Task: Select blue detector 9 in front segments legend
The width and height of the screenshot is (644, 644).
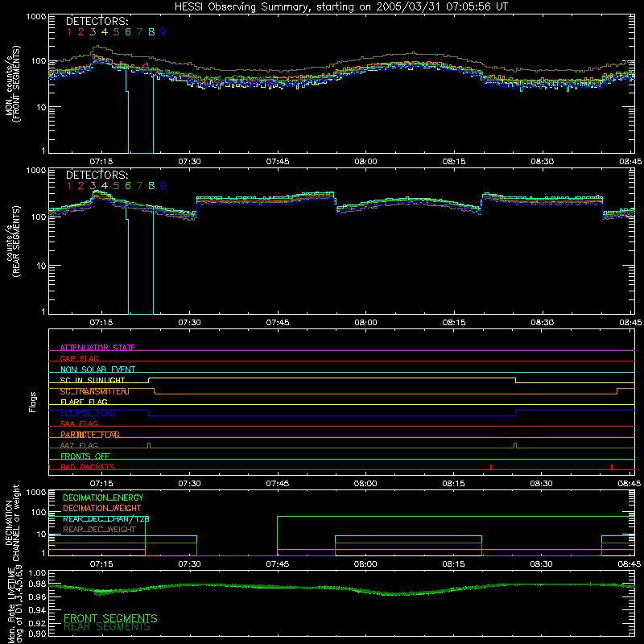Action: click(163, 32)
